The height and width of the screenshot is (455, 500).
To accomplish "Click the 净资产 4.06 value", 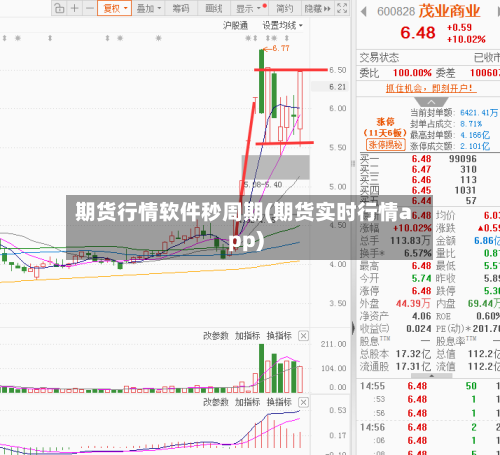I will 421,316.
